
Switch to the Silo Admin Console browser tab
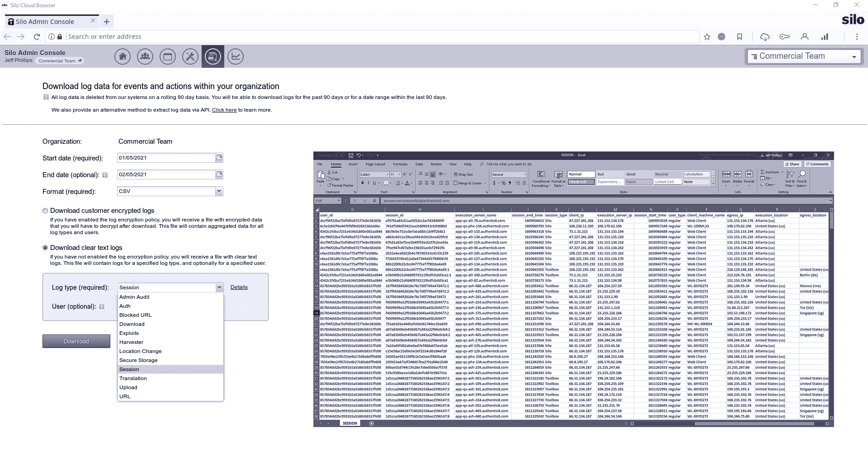pyautogui.click(x=52, y=21)
